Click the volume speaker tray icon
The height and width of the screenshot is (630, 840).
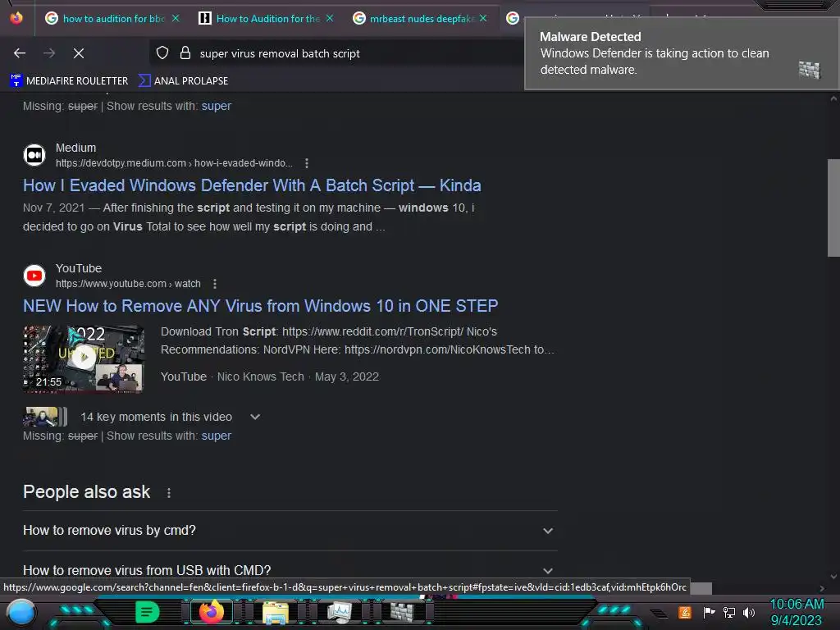pyautogui.click(x=748, y=612)
